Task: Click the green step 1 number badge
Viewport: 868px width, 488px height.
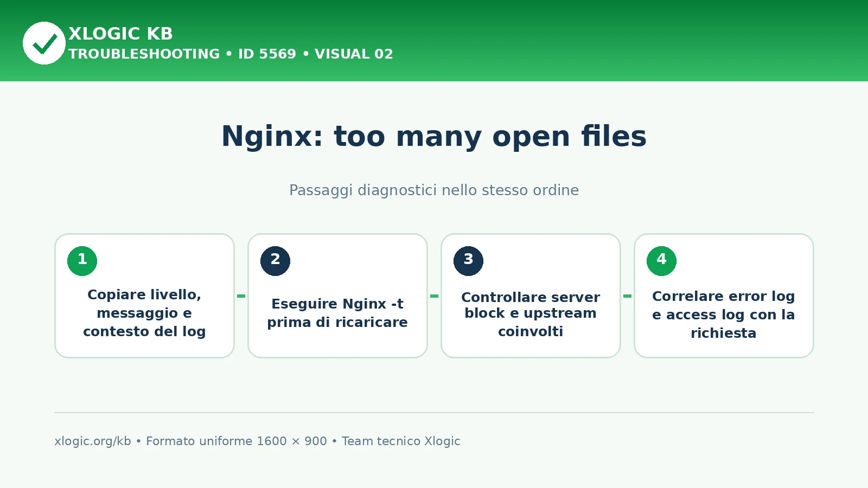Action: click(82, 261)
